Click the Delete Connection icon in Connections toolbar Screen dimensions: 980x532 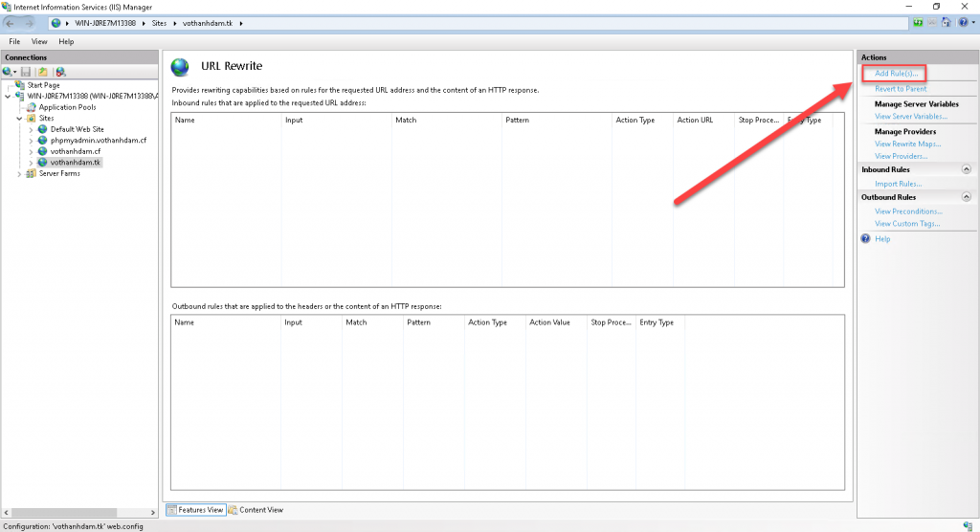60,72
